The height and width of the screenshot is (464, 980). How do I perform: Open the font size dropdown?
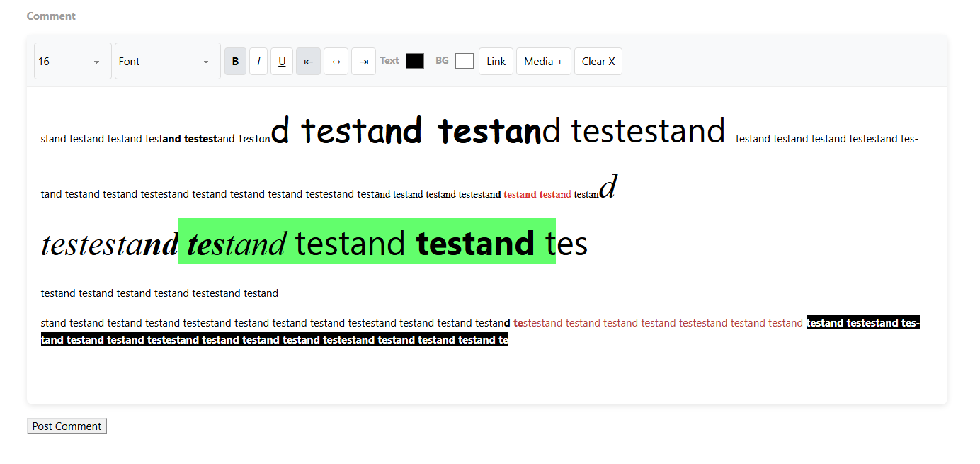tap(72, 62)
